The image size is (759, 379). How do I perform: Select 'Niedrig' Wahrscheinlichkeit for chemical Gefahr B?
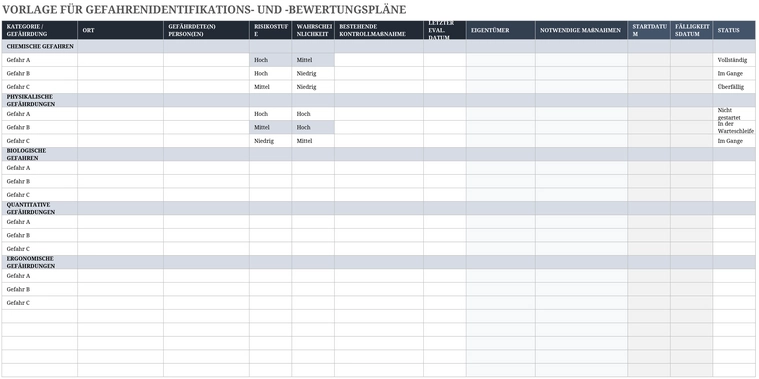(313, 74)
